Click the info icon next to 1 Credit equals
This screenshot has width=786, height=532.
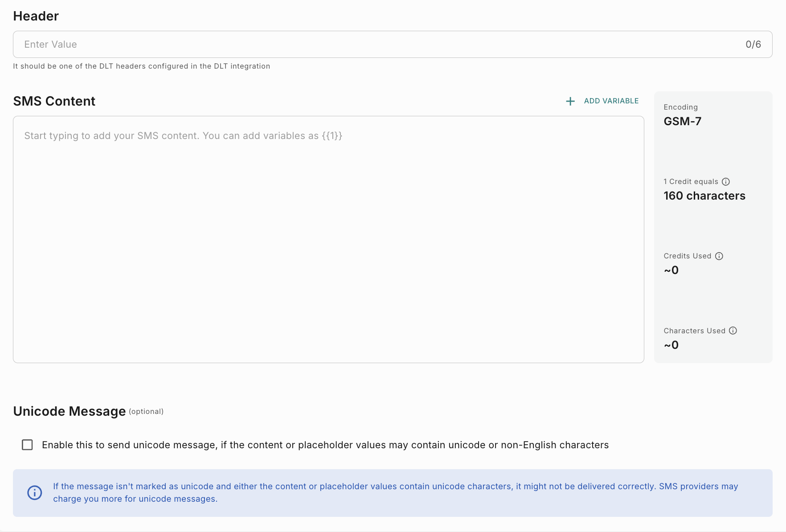coord(726,181)
